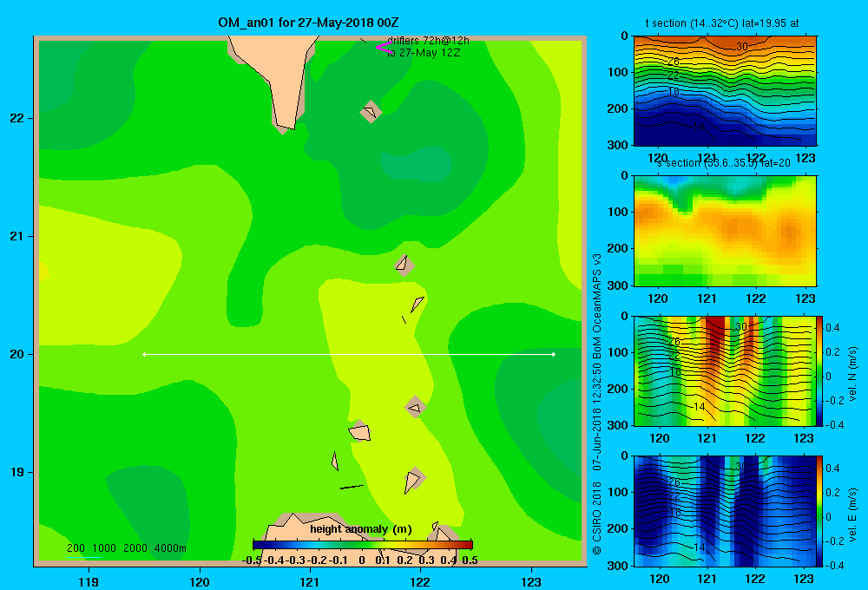This screenshot has height=590, width=868.
Task: Open the northward velocity section plot
Action: pos(725,370)
